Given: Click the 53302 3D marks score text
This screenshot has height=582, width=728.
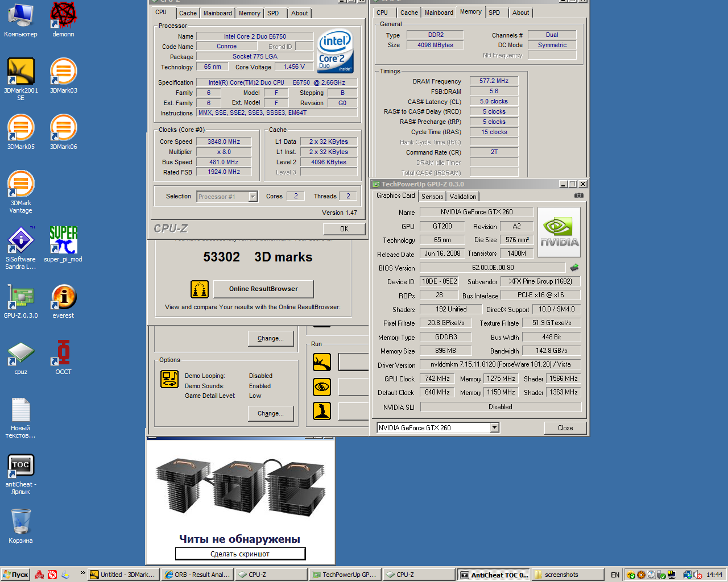Looking at the screenshot, I should click(x=258, y=257).
